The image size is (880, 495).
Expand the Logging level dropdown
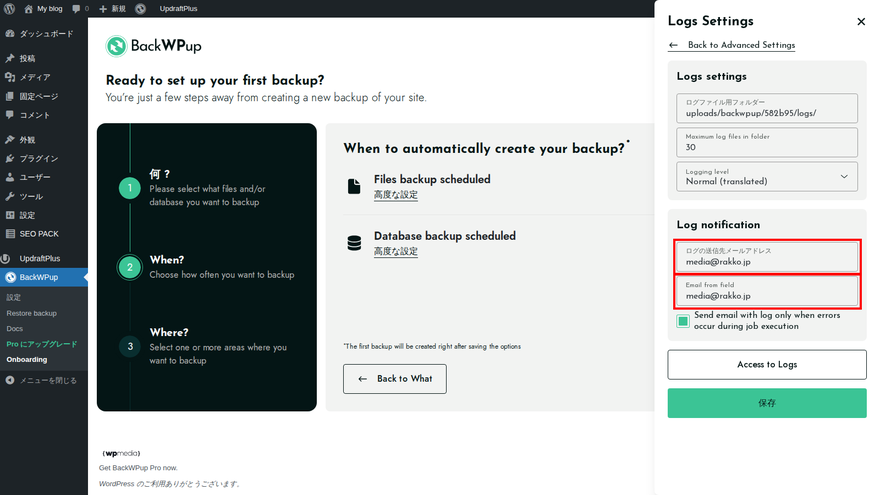coord(767,177)
